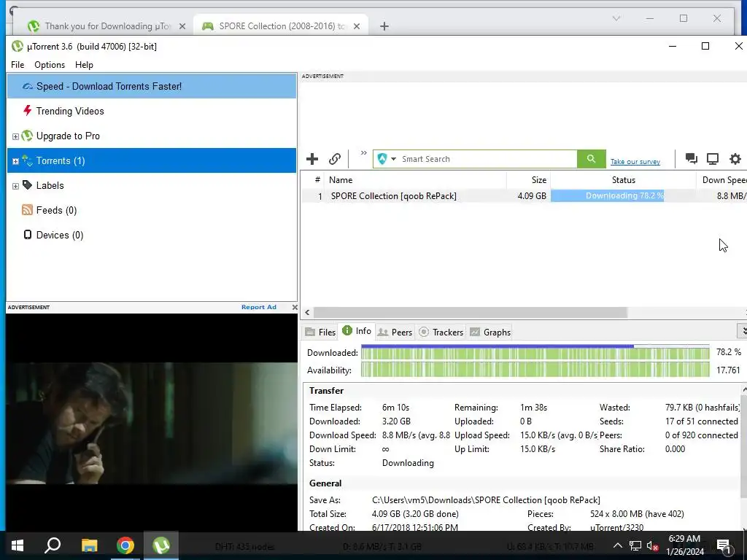Click the green Smart Search magnifier button
Viewport: 747px width, 560px height.
click(x=591, y=159)
